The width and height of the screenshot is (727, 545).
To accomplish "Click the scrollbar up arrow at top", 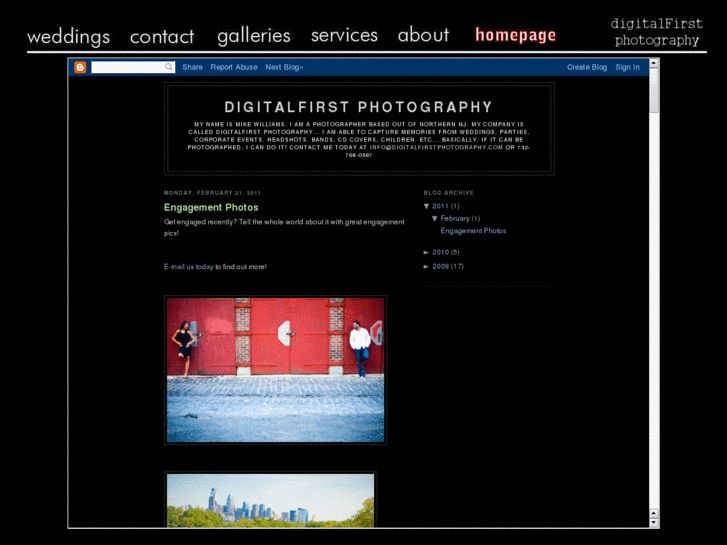I will coord(654,63).
